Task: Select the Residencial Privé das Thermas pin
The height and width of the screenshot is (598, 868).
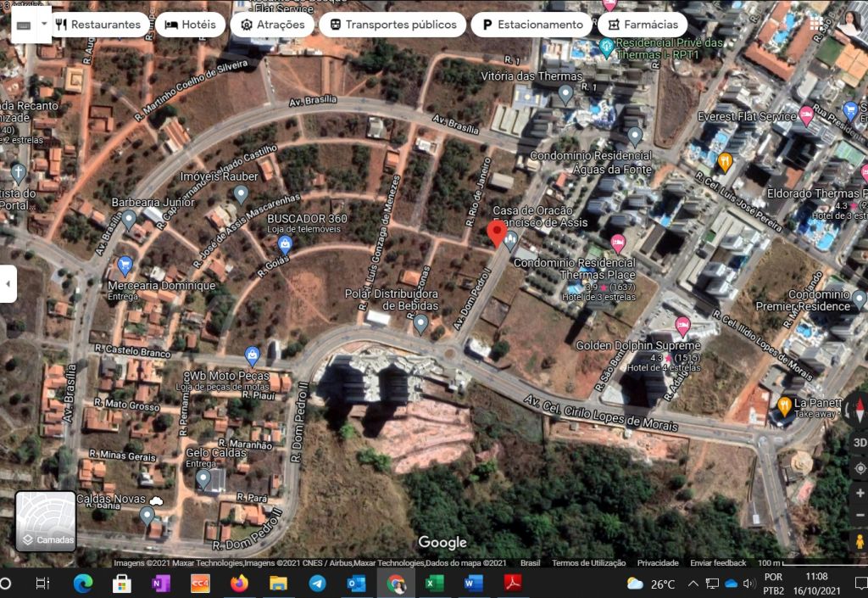Action: point(607,48)
